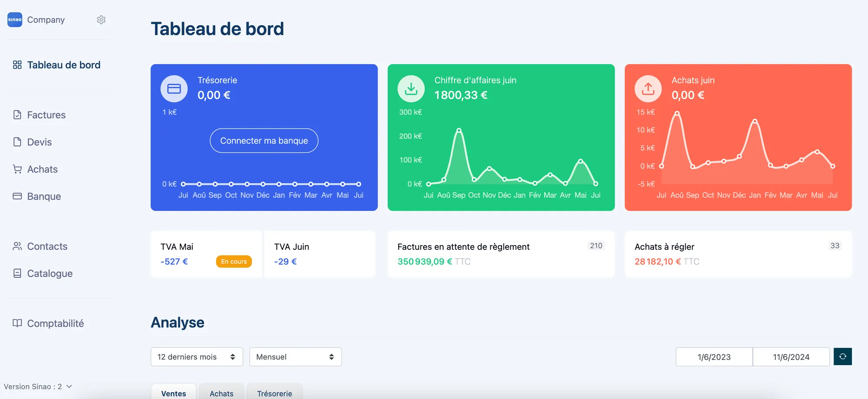This screenshot has height=399, width=868.
Task: Click the Factures sidebar icon
Action: coord(17,115)
